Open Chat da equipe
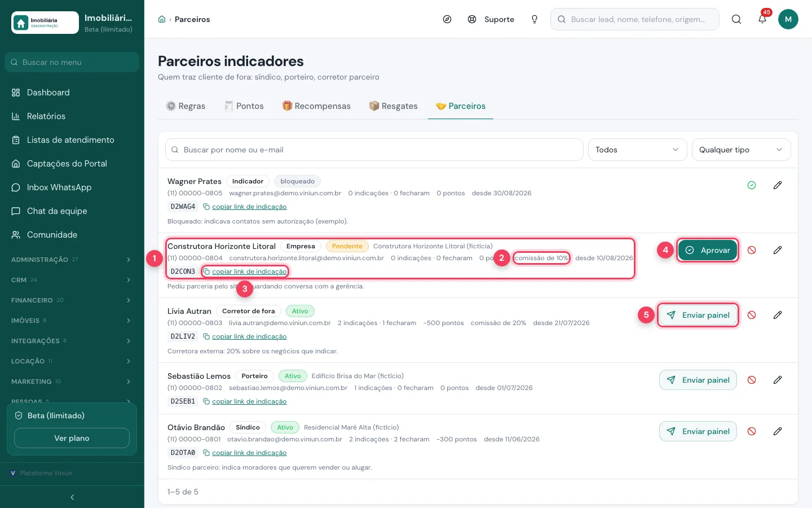Screen dimensions: 812x508 (72, 211)
